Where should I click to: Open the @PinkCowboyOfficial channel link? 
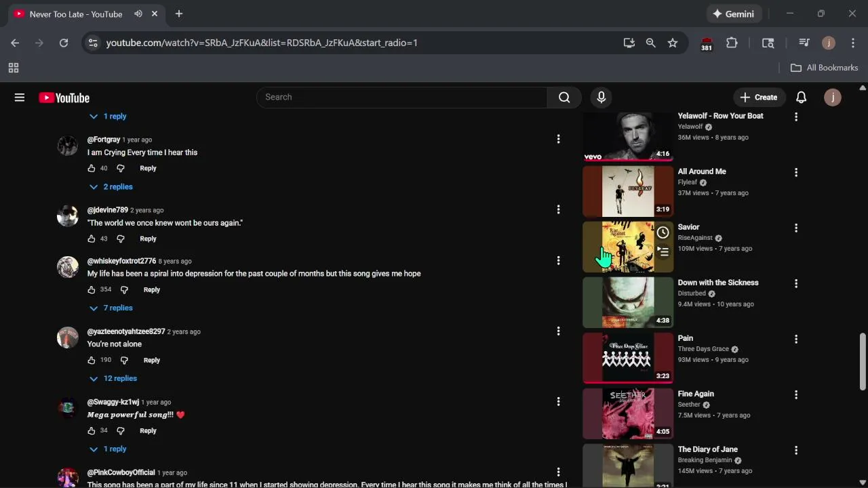tap(121, 472)
